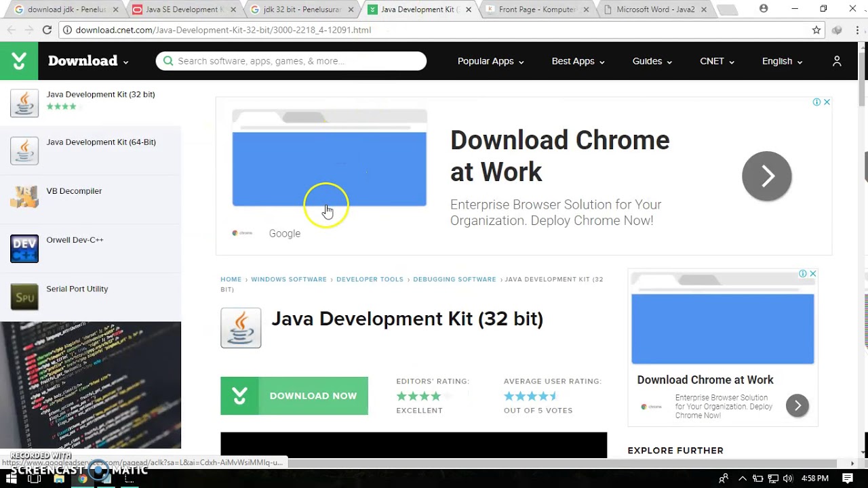Open the VB Decompiler sidebar link
Screen dimensions: 868x488
(74, 191)
